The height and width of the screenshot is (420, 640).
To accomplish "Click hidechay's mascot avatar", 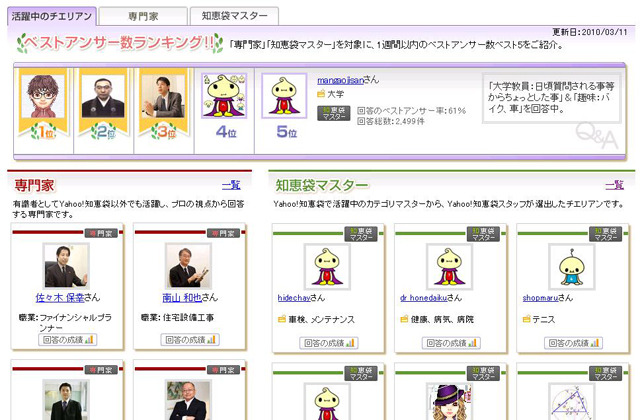I will tap(327, 267).
